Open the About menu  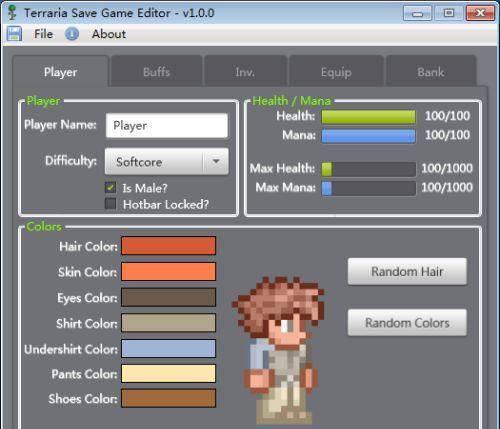click(x=109, y=34)
